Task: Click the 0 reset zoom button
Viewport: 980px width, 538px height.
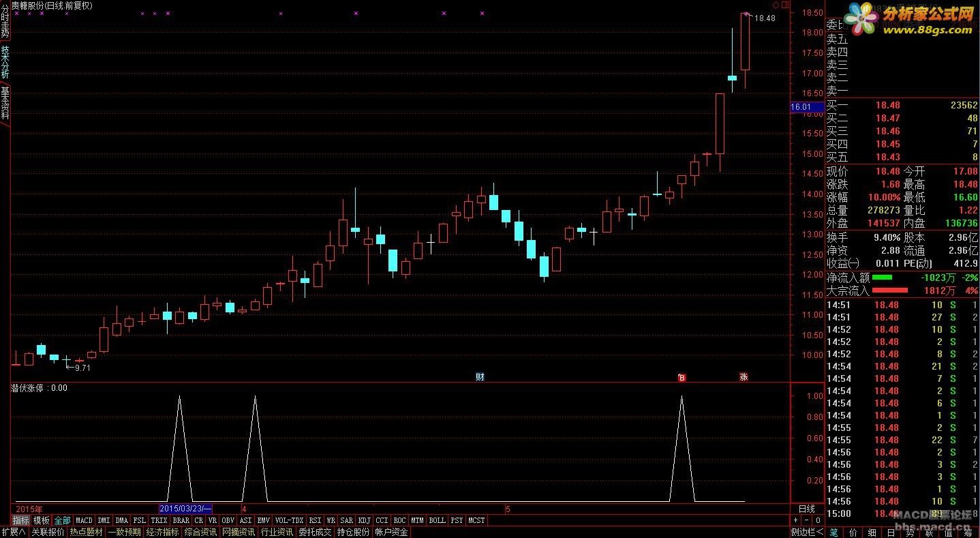Action: (x=817, y=520)
